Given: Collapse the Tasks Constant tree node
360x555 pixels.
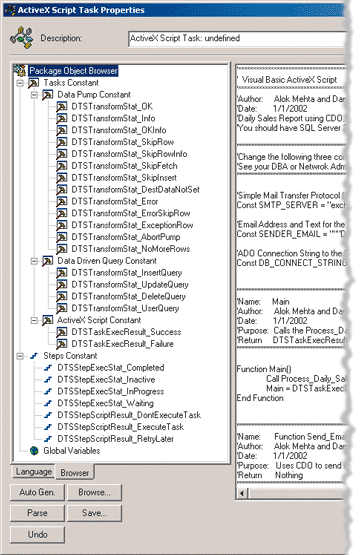Looking at the screenshot, I should [x=21, y=83].
